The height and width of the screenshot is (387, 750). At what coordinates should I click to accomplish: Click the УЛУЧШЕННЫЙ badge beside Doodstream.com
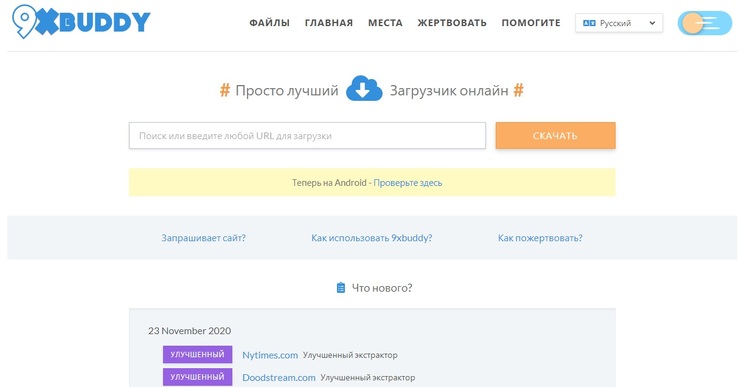198,377
